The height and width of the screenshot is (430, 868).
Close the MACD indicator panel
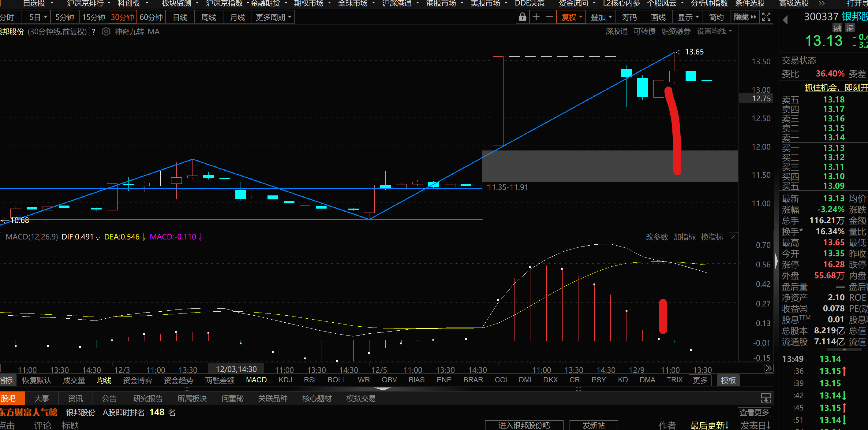point(733,237)
